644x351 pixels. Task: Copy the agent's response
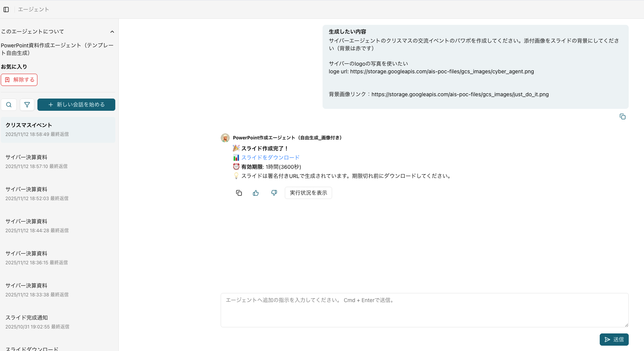coord(239,193)
